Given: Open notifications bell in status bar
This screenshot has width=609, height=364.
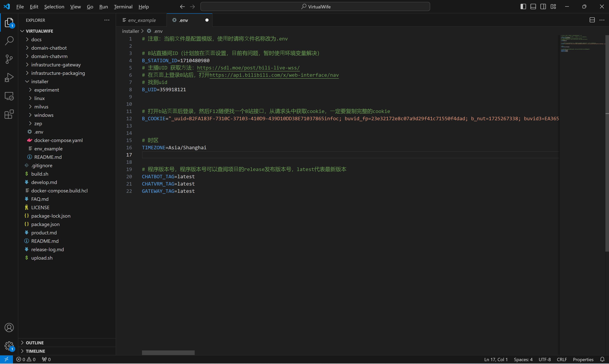Looking at the screenshot, I should 602,359.
